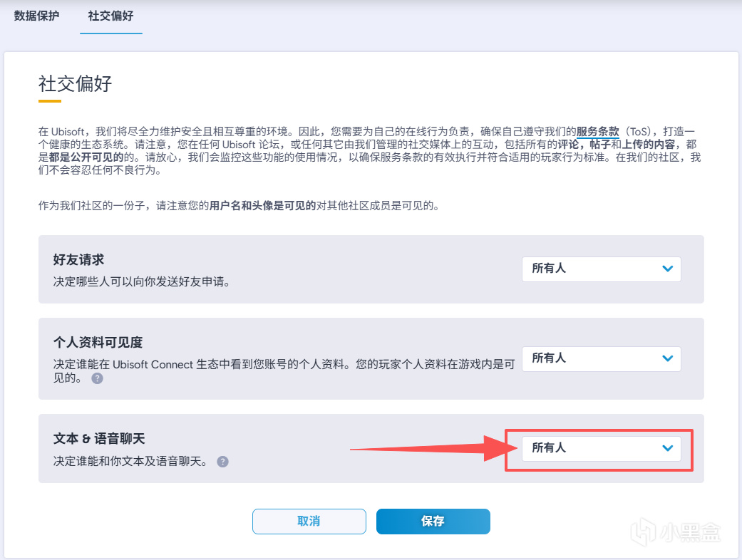Click the blue chevron in 好友请求 row
Viewport: 742px width, 560px height.
click(667, 269)
